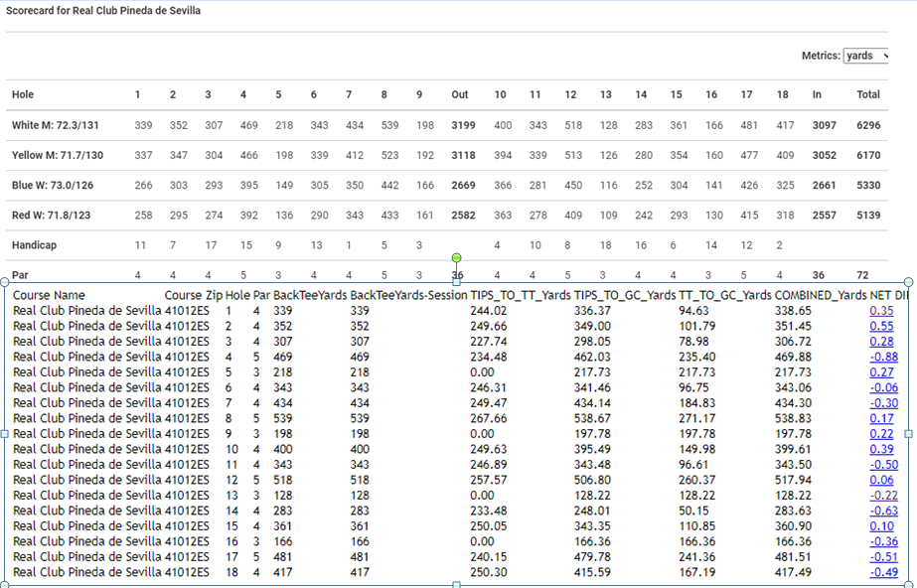Open NET DIFF link -0.88 for hole 4
This screenshot has height=588, width=917.
click(x=883, y=358)
